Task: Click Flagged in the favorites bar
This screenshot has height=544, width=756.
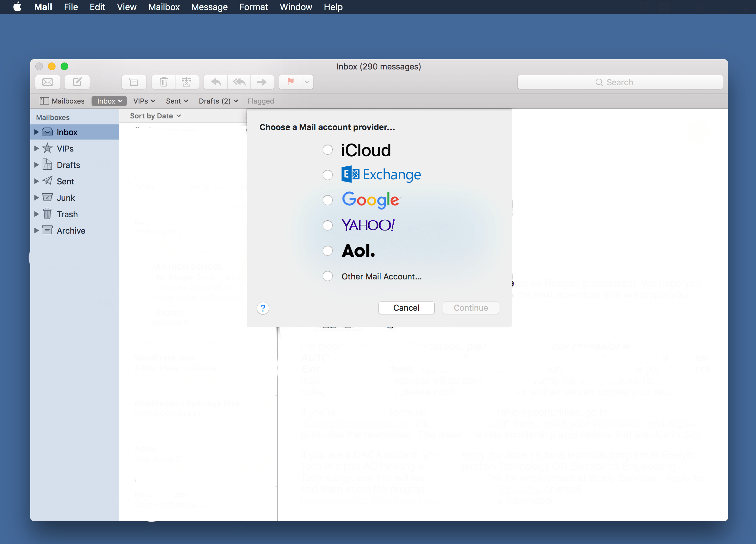Action: coord(261,101)
